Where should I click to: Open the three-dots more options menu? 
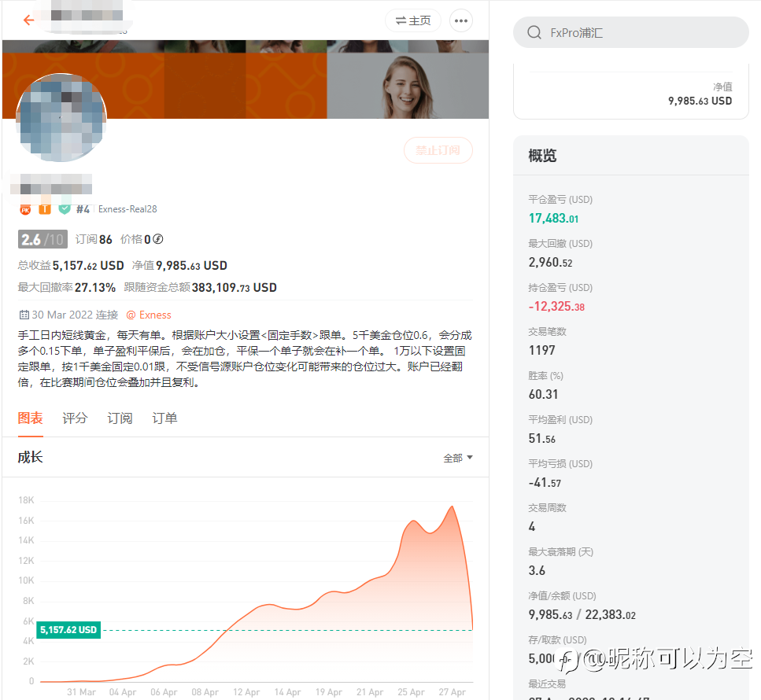[x=460, y=21]
